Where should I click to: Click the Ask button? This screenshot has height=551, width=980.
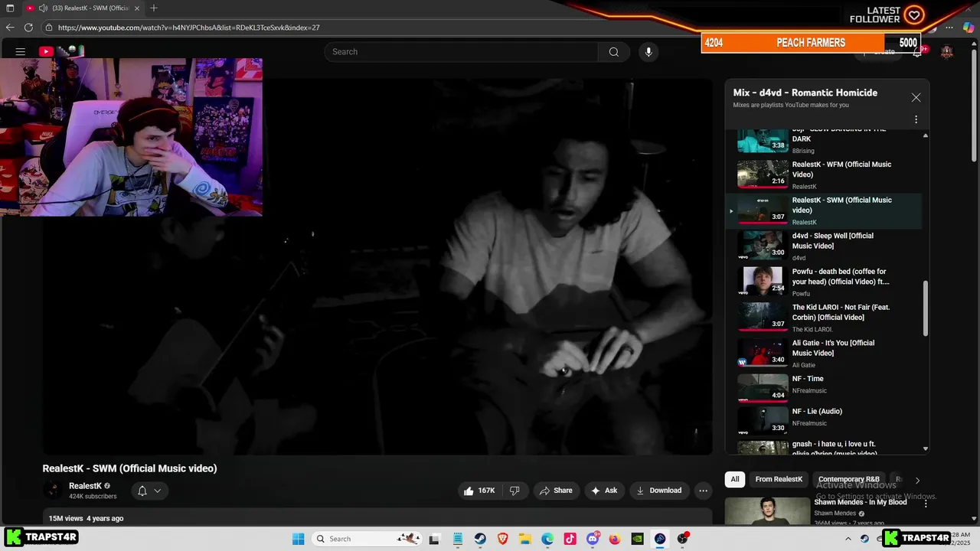tap(603, 491)
